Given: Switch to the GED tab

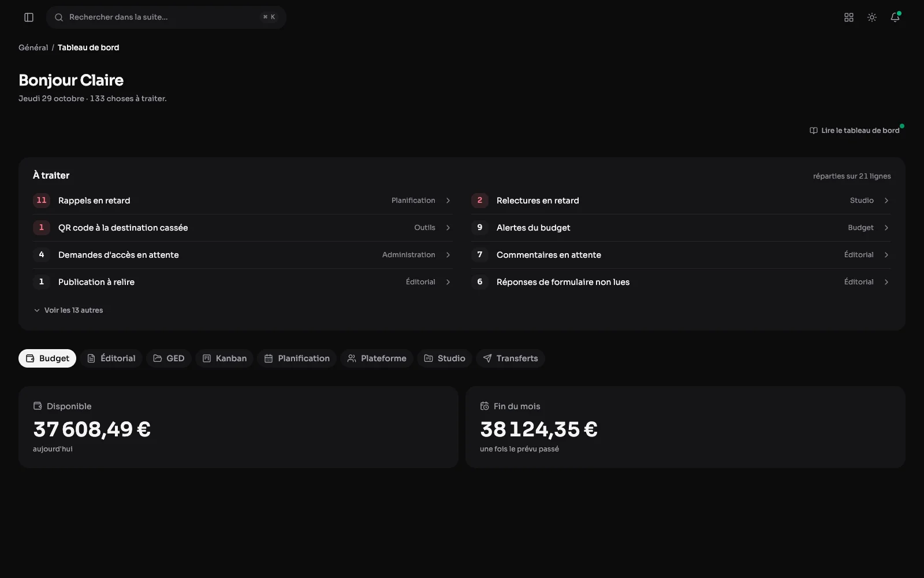Looking at the screenshot, I should [169, 358].
